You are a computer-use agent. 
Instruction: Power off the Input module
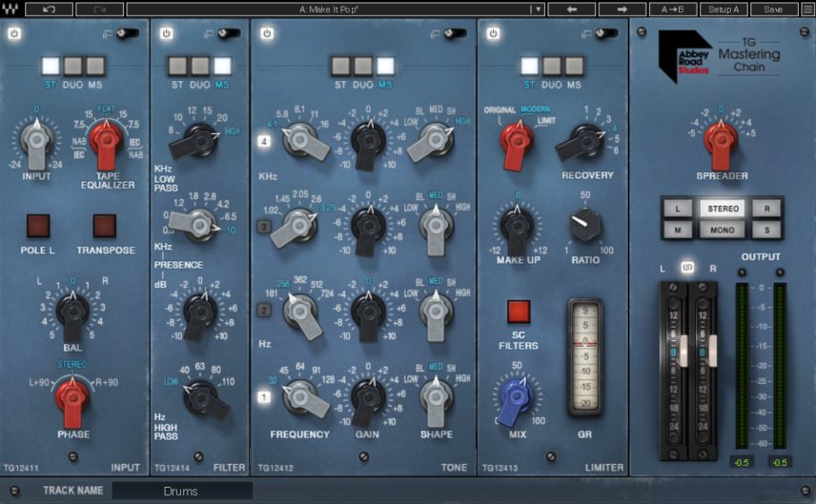13,33
